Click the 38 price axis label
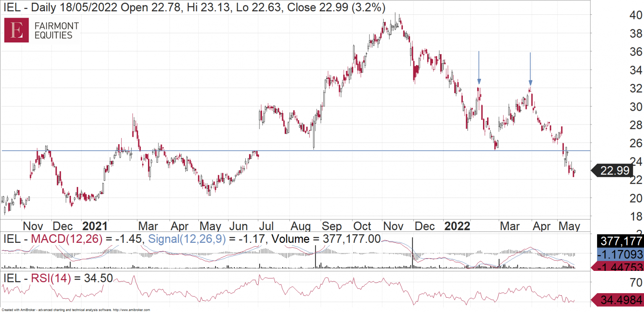This screenshot has height=312, width=644. [636, 34]
